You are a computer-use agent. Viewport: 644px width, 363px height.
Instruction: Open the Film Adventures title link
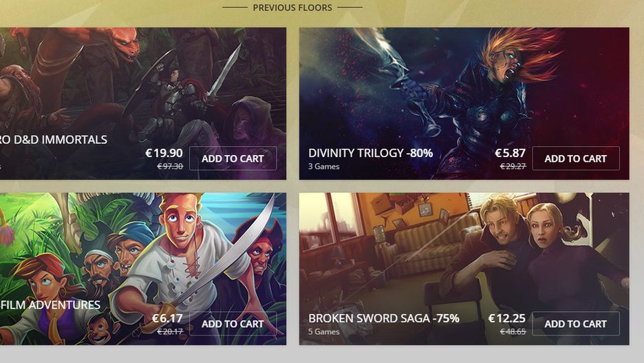tap(50, 305)
